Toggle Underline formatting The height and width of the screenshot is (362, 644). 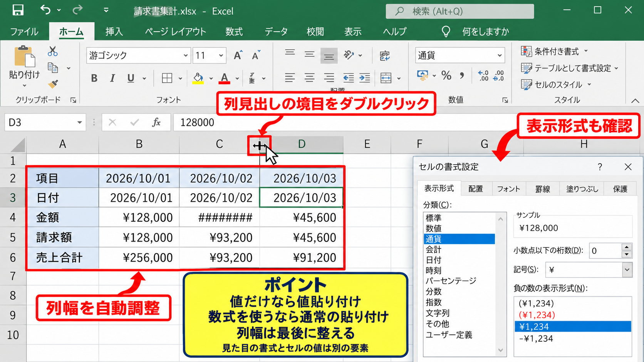pyautogui.click(x=131, y=78)
